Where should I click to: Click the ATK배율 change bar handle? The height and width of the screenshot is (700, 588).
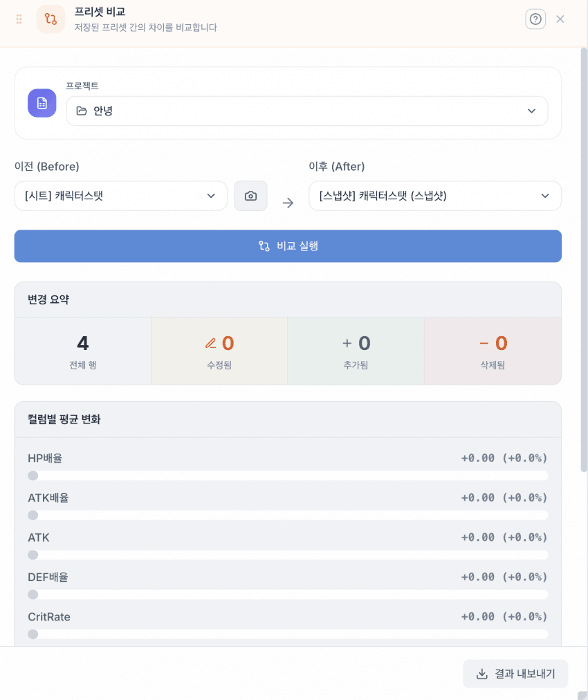coord(33,515)
